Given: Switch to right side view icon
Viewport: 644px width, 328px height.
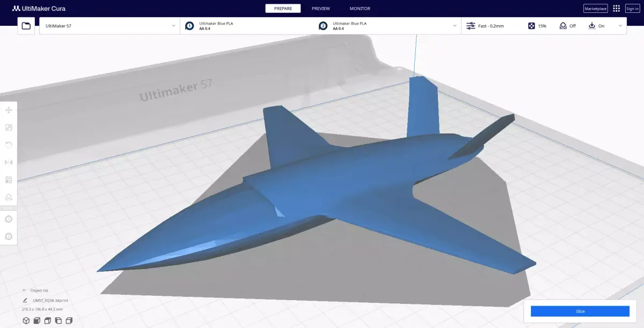Looking at the screenshot, I should point(68,320).
